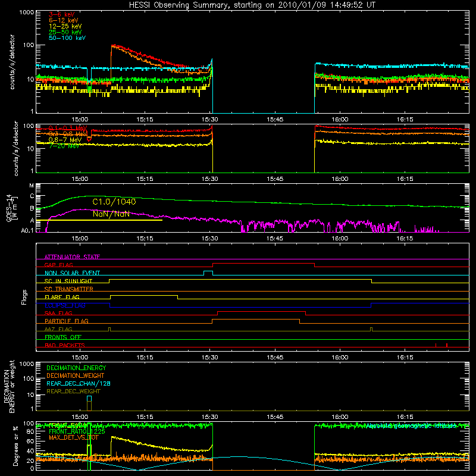Viewport: 476px width, 476px height.
Task: Select the 'ATTENUATOR_STATE' flag label
Action: (72, 257)
